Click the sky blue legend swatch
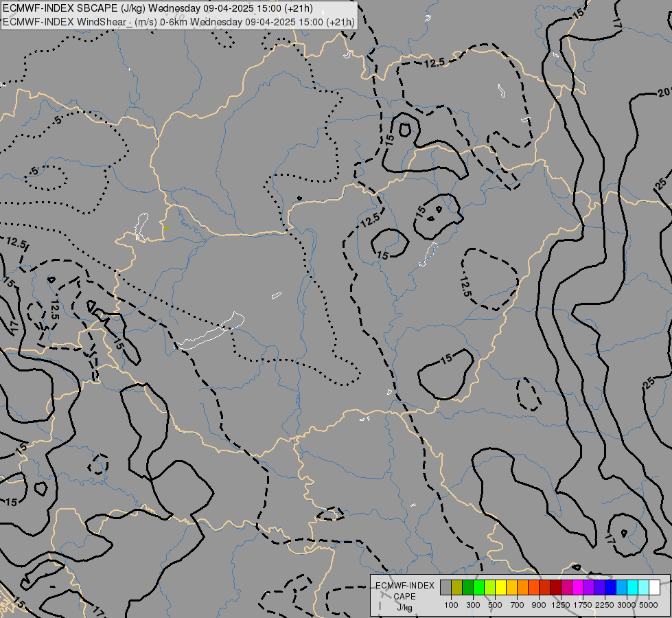 (x=621, y=588)
